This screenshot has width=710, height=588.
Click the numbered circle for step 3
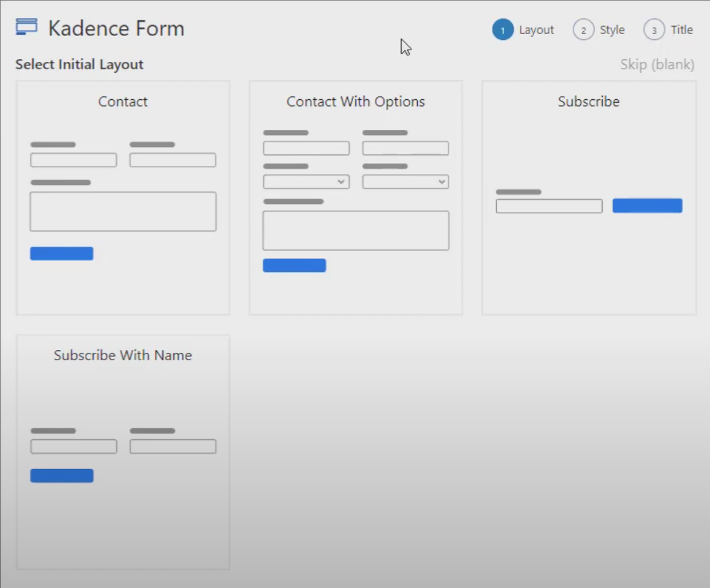[654, 29]
